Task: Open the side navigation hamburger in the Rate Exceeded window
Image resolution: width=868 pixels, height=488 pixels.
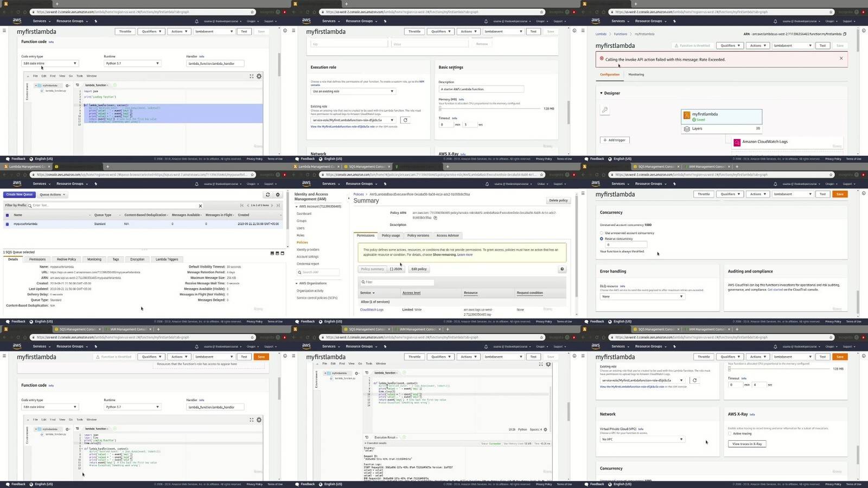Action: (x=583, y=31)
